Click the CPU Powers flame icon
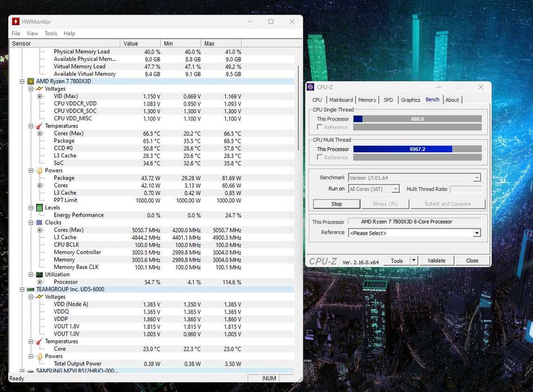 tap(39, 171)
